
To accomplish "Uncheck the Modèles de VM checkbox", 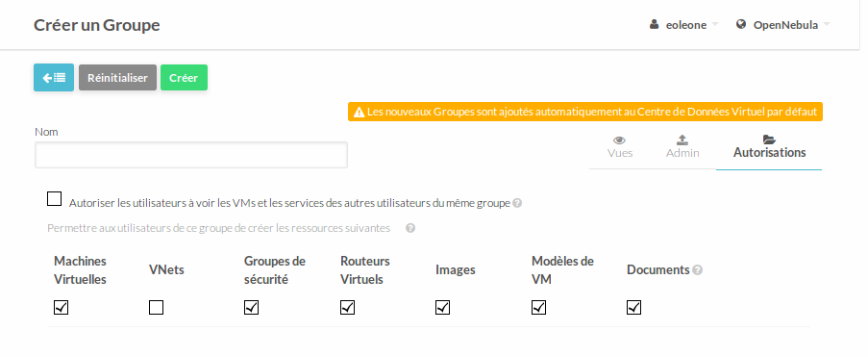I will click(x=538, y=307).
